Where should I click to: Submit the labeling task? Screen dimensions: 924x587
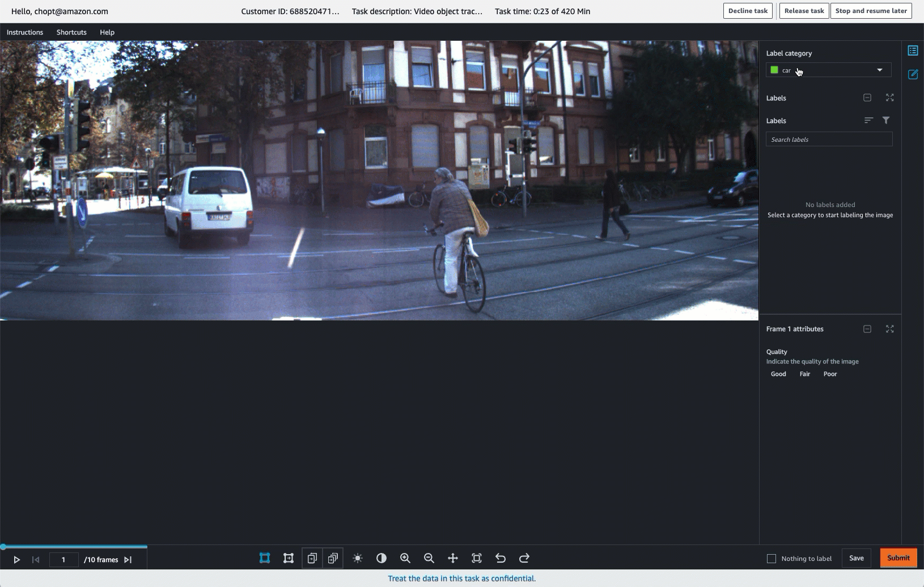click(x=897, y=558)
